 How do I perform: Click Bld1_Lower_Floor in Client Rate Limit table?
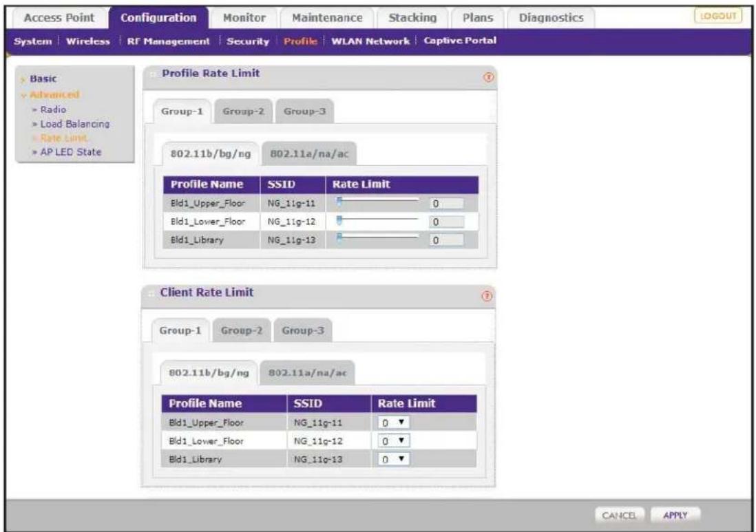click(206, 441)
